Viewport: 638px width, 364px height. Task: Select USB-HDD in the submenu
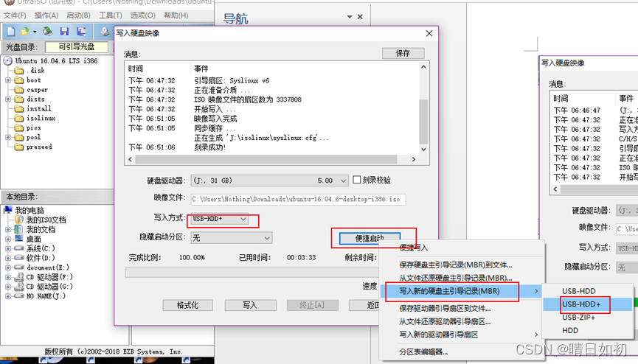tap(588, 291)
